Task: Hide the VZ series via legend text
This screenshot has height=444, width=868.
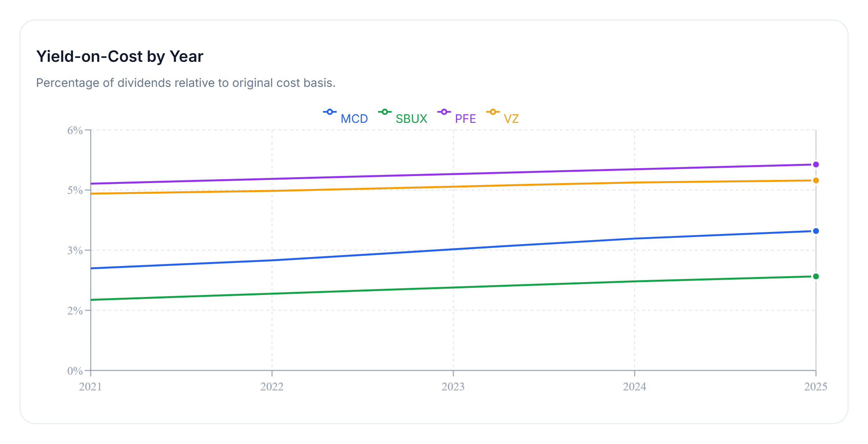Action: pos(511,119)
